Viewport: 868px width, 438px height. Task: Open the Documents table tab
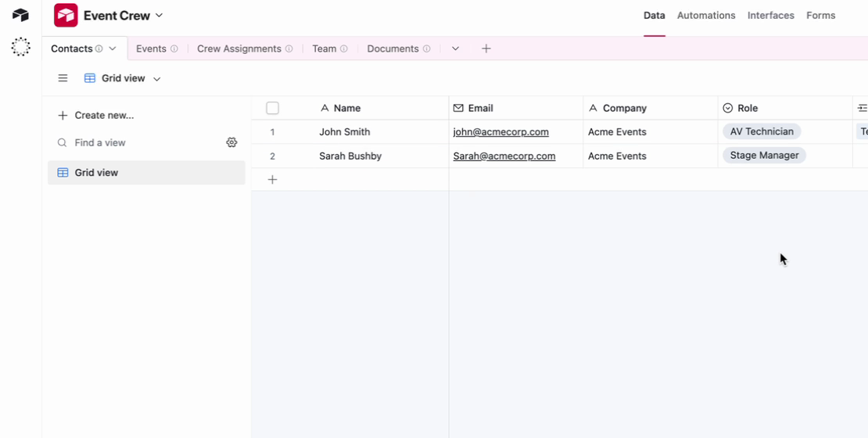(393, 48)
